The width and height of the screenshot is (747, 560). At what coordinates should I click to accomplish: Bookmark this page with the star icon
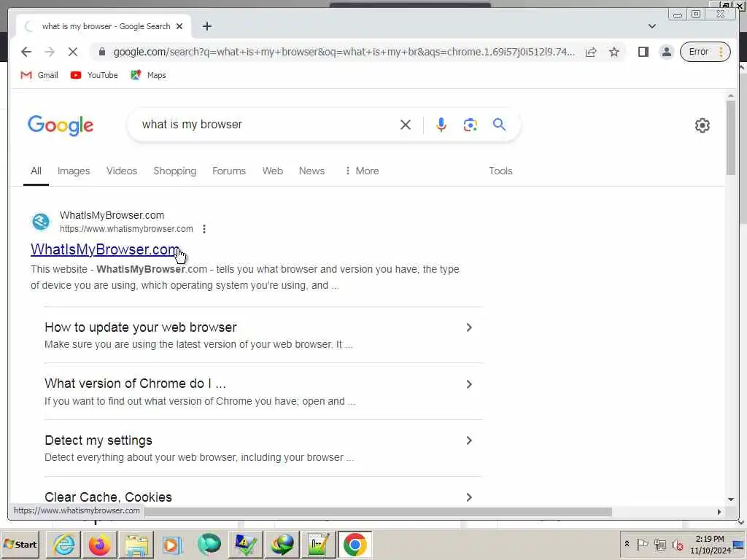614,52
